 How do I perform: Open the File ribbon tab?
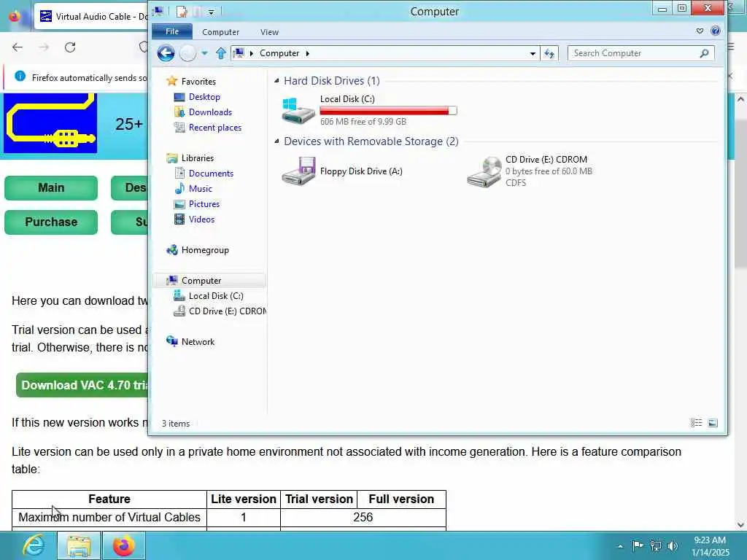172,31
